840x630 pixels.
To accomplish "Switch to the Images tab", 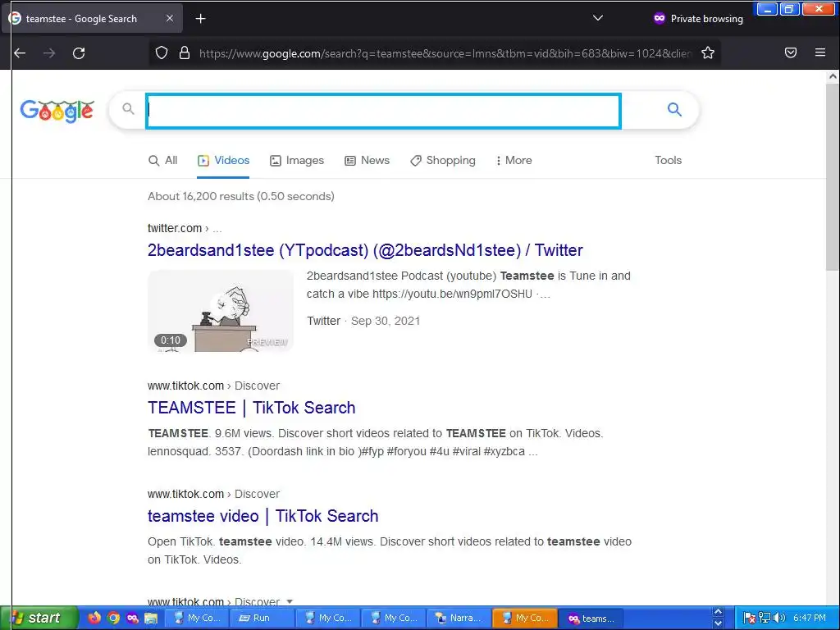I will pos(297,160).
